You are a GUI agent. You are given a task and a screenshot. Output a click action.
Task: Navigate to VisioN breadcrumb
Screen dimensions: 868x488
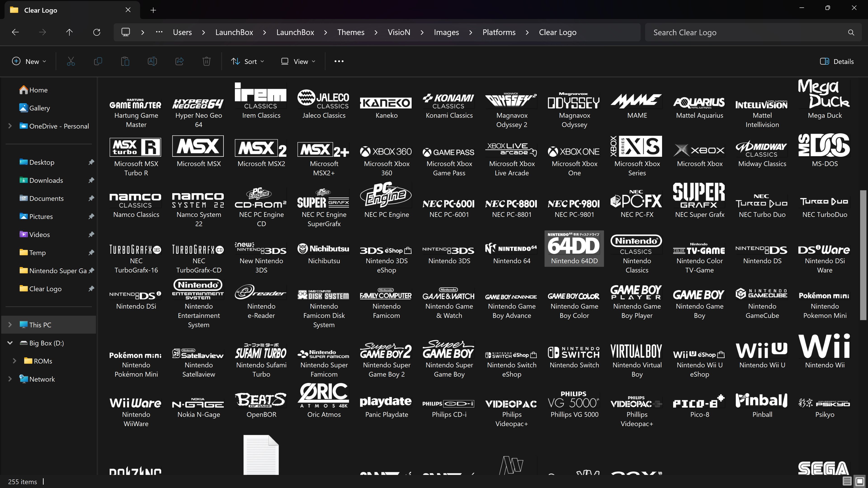coord(399,32)
